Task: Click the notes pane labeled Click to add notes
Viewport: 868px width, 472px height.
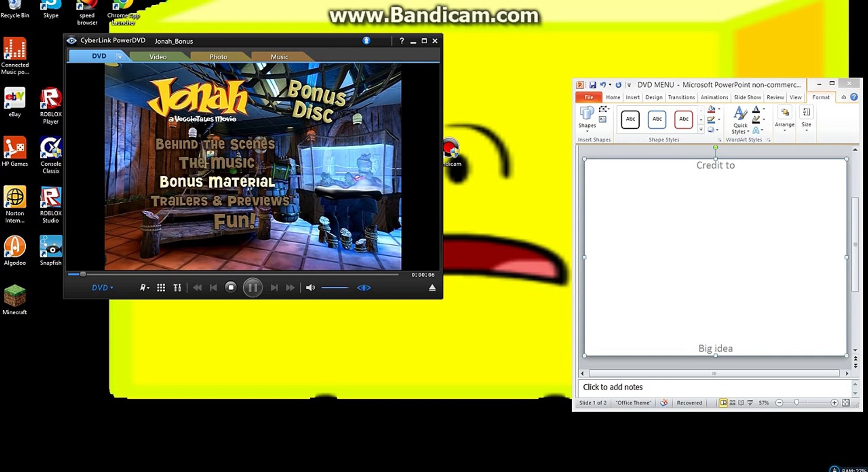Action: pos(699,387)
